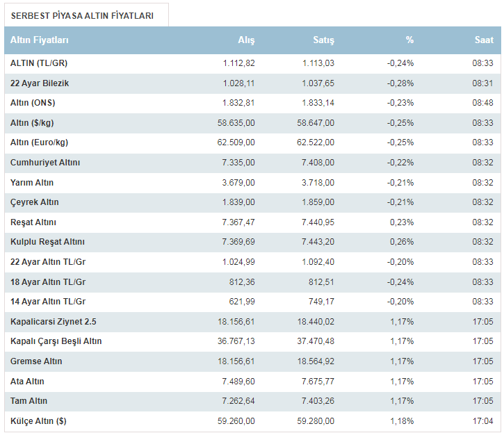The height and width of the screenshot is (433, 504).
Task: Click the value 62.522,00
Action: pos(316,142)
